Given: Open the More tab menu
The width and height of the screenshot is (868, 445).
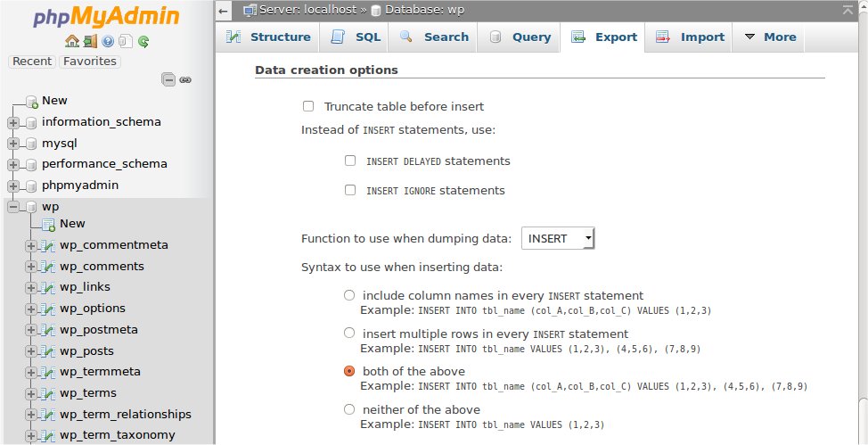Looking at the screenshot, I should pos(770,37).
